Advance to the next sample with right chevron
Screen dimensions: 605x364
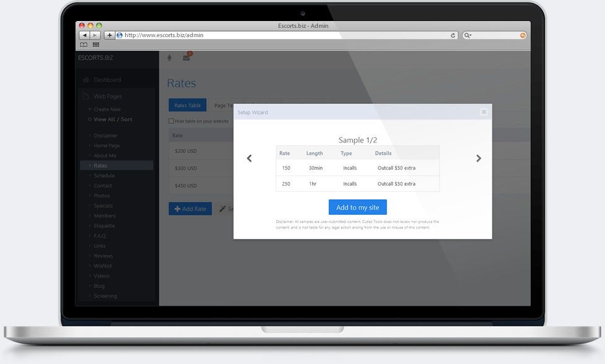(x=479, y=158)
